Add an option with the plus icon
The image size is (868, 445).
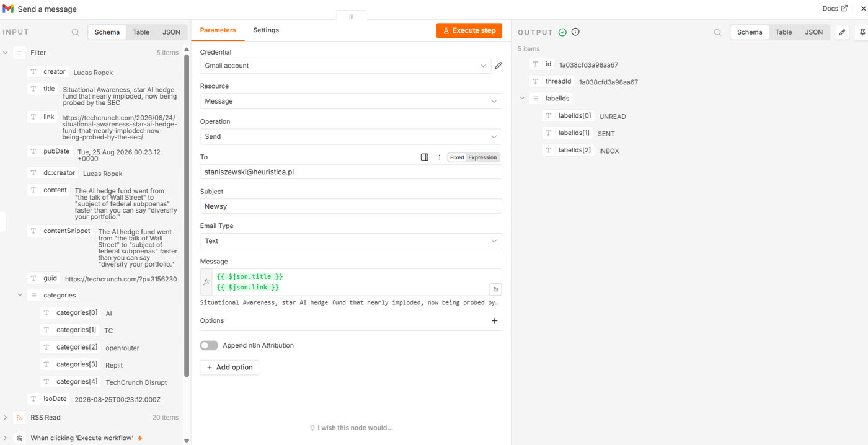(x=495, y=321)
